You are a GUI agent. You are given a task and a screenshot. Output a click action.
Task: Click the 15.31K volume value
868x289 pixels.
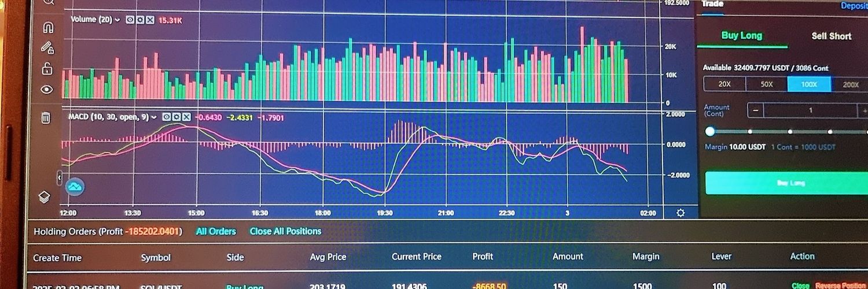(170, 20)
